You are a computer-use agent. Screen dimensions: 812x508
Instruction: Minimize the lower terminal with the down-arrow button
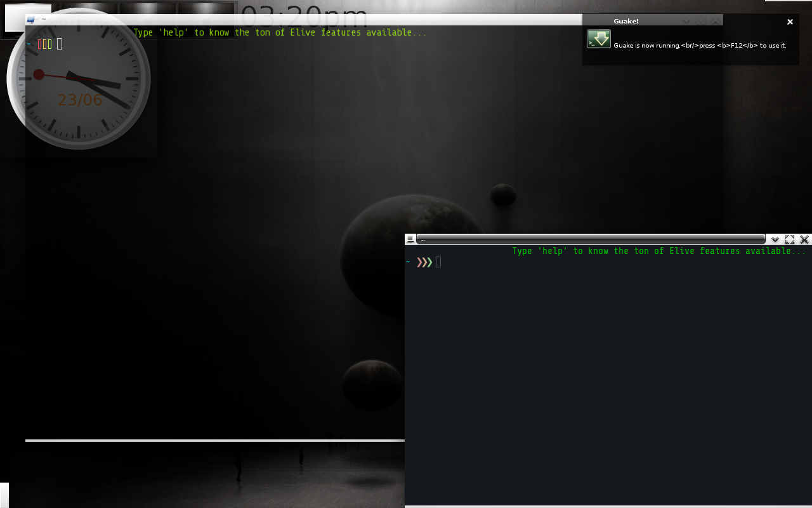coord(775,239)
